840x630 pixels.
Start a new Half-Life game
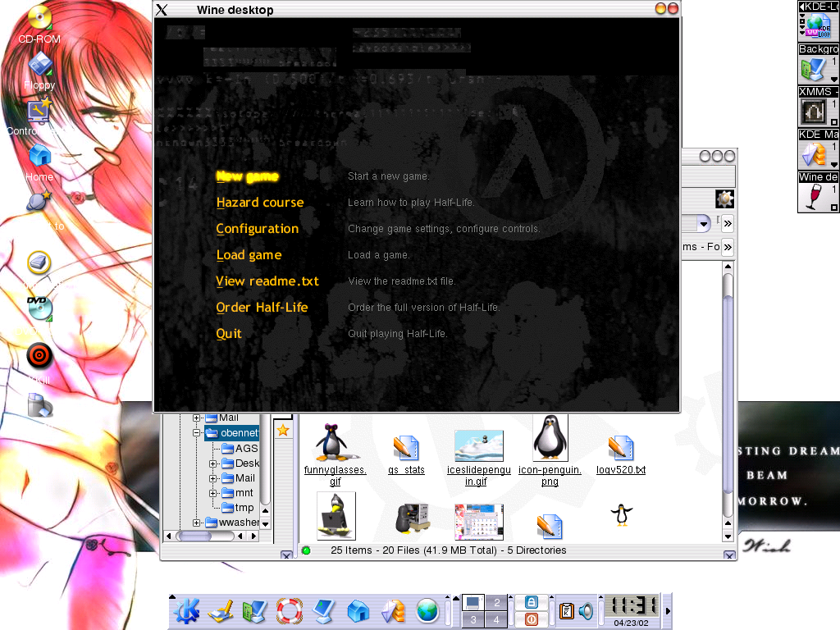248,176
